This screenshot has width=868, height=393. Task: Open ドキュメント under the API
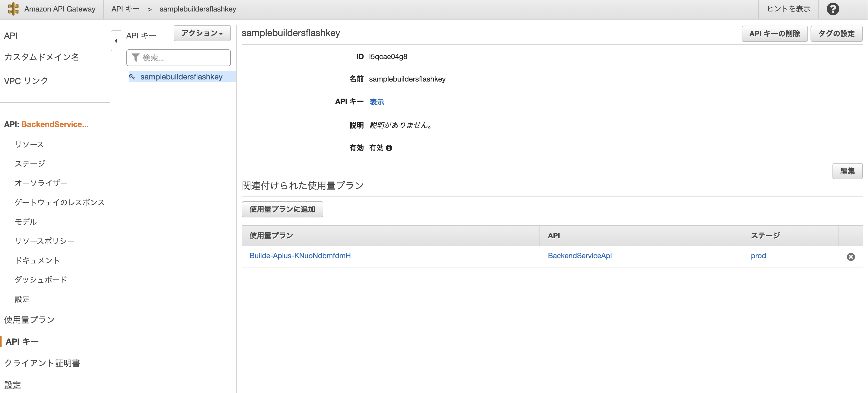pyautogui.click(x=37, y=261)
